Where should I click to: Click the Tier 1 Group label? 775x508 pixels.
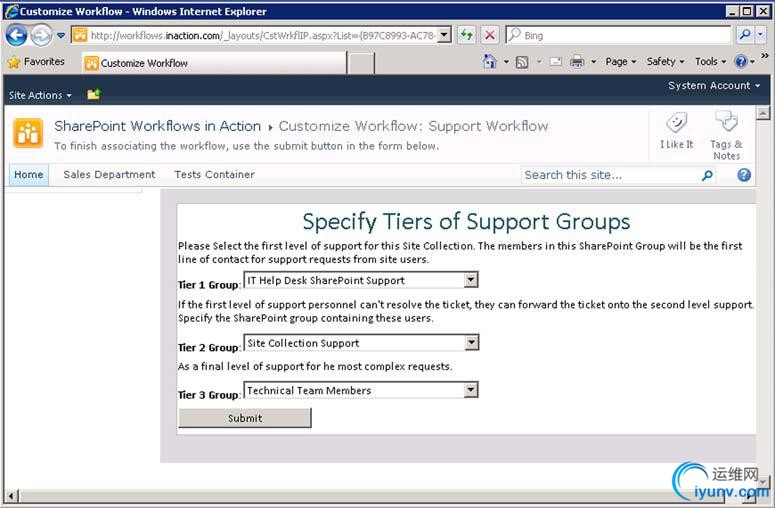210,285
